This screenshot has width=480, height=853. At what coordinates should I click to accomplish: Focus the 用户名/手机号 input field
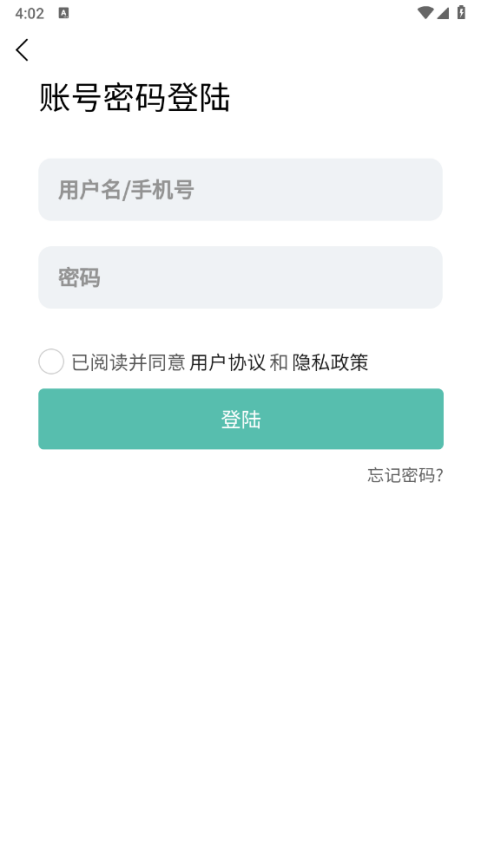(240, 189)
